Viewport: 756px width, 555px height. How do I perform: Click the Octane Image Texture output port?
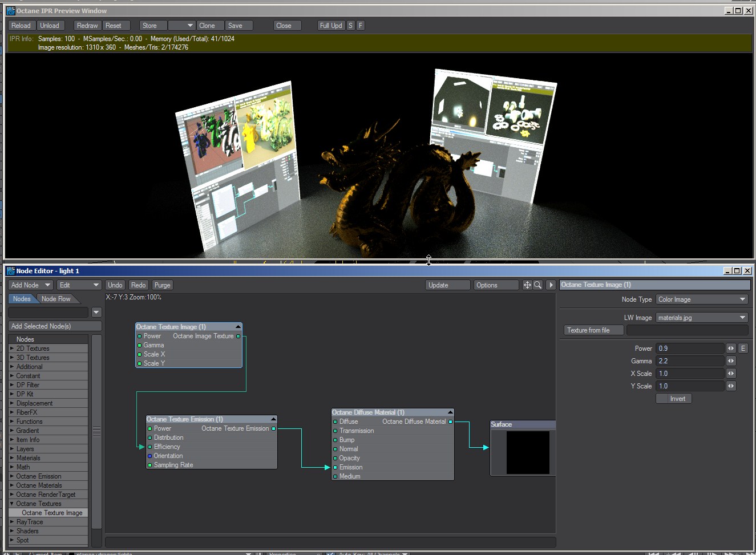[x=238, y=336]
